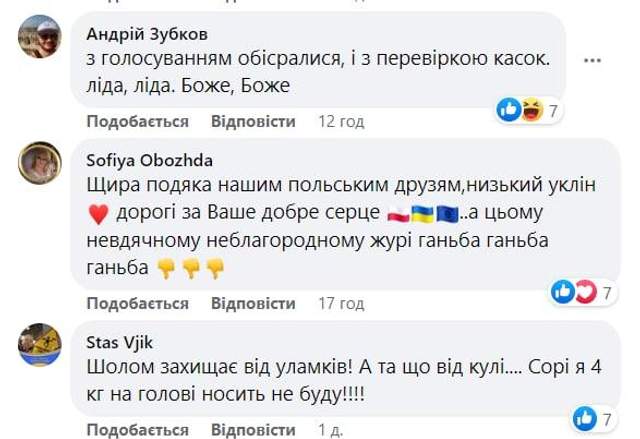Reply to Андрій Зубков's comment via Відповісти
Viewport: 640px width, 439px height.
tap(253, 121)
